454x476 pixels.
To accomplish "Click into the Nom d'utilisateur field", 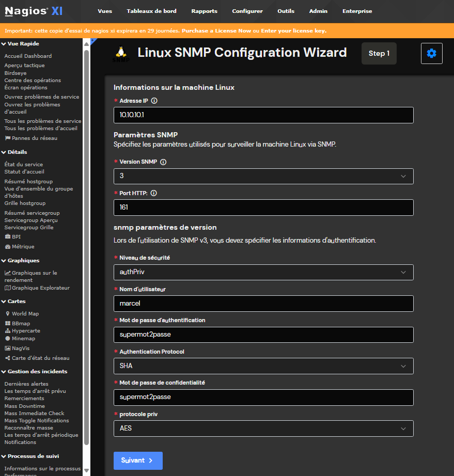I will click(263, 304).
